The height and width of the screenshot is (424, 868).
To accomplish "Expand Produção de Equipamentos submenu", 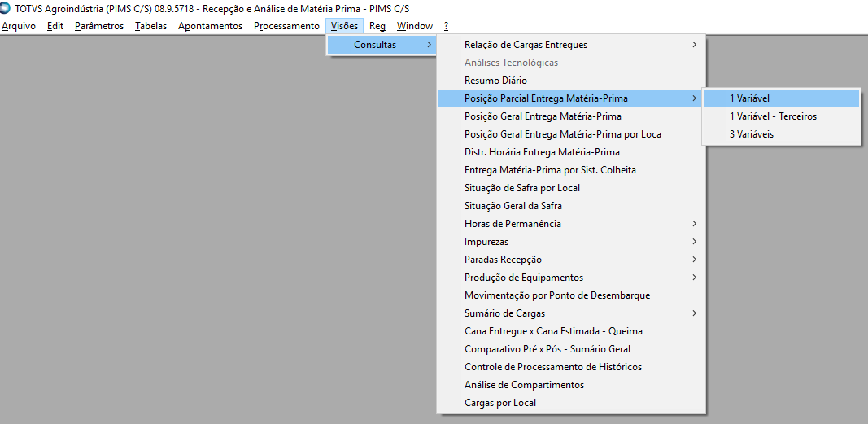I will [571, 278].
